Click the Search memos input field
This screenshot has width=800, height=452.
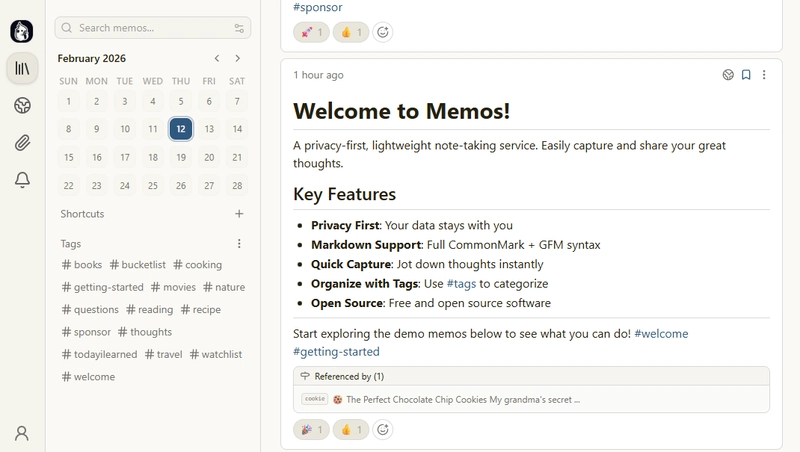coord(150,28)
